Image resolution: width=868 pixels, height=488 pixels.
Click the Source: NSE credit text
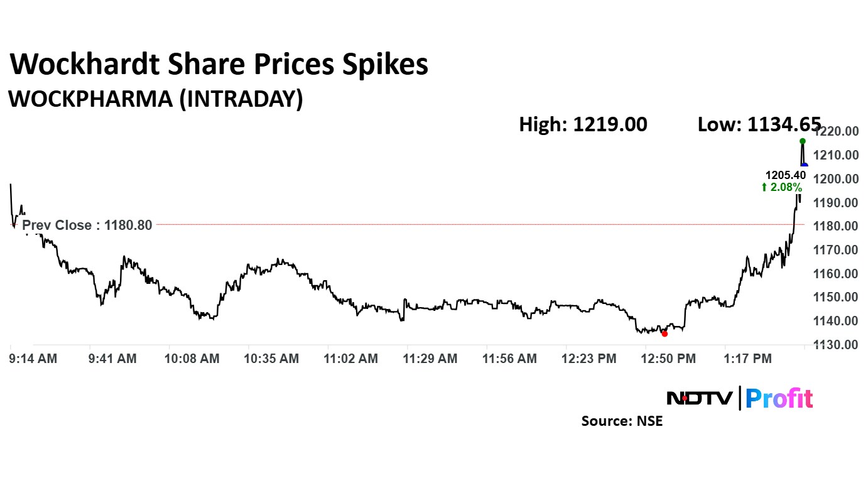tap(621, 421)
